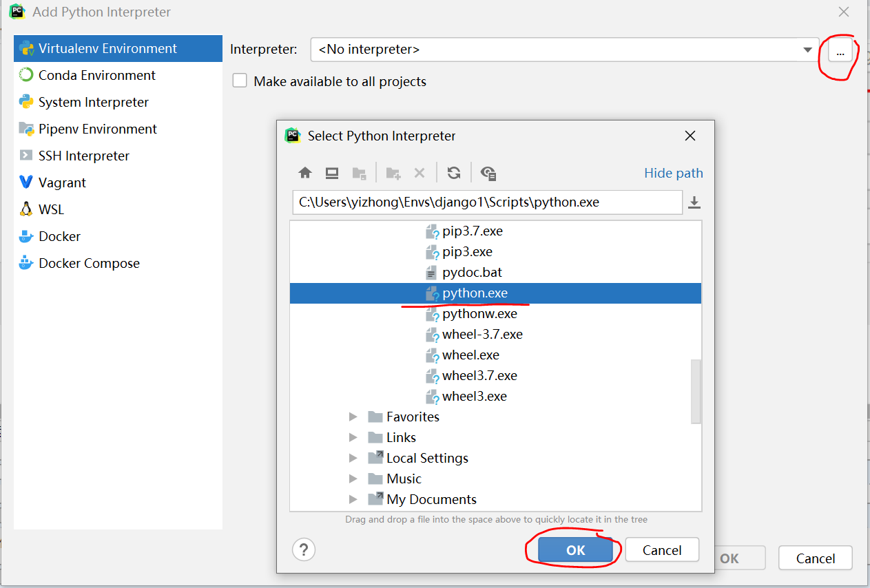870x588 pixels.
Task: Expand the My Documents folder
Action: pos(353,499)
